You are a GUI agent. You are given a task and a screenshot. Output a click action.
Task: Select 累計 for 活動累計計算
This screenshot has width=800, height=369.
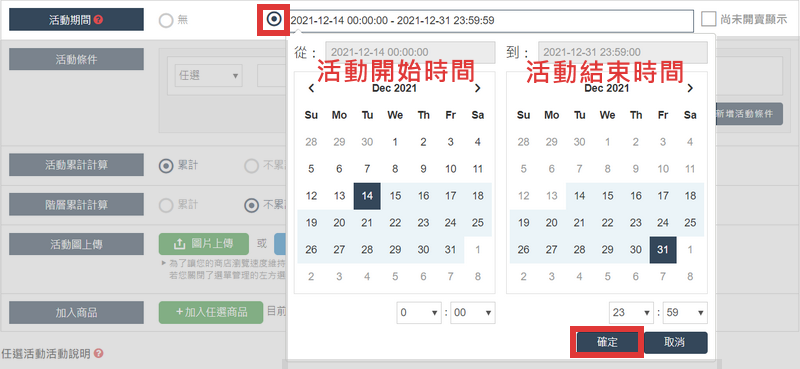pos(166,166)
